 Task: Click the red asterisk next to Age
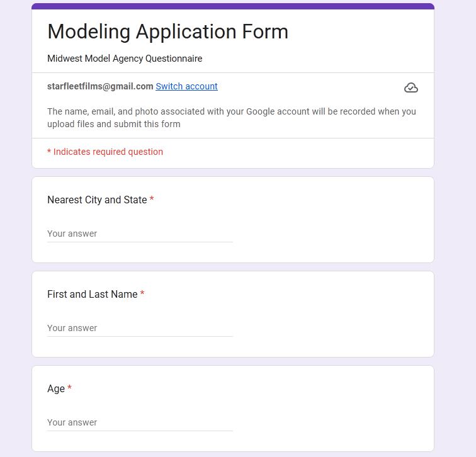pyautogui.click(x=69, y=388)
